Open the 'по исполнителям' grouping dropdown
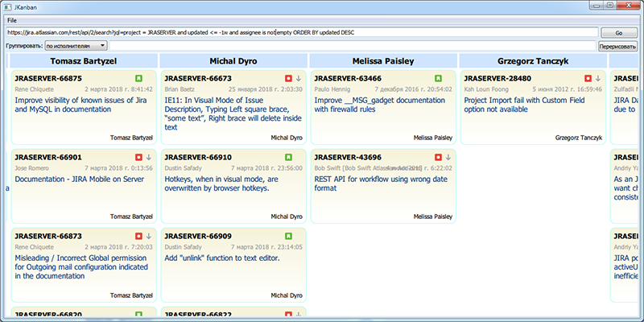The width and height of the screenshot is (644, 322). tap(76, 46)
